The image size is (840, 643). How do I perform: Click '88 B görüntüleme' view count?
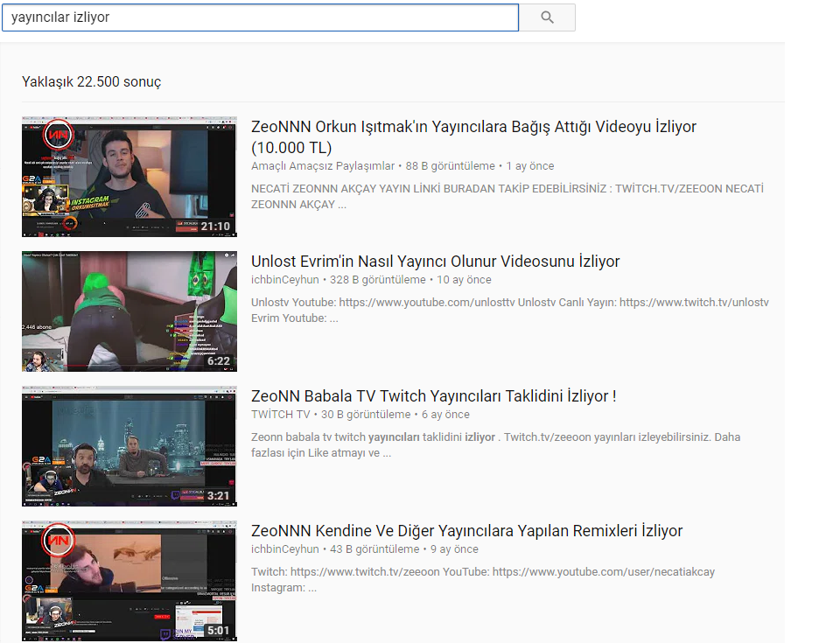(x=450, y=166)
